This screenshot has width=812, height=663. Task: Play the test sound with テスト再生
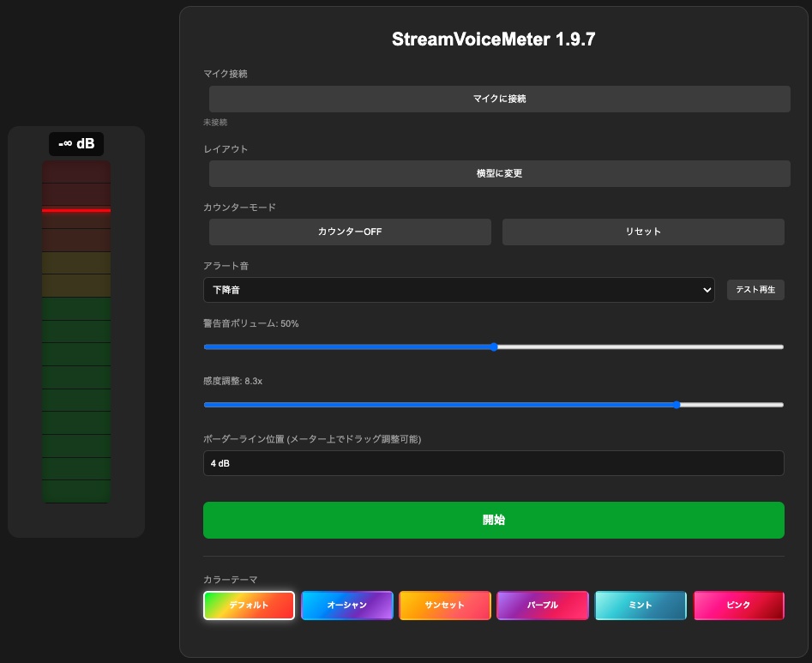[x=755, y=290]
